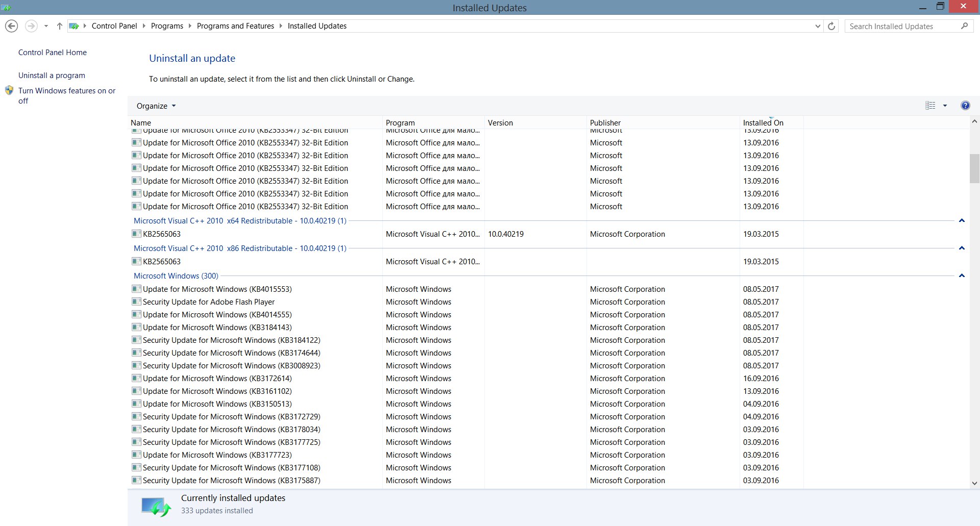Click the window icon in the title bar
Screen dimensions: 980x526
click(x=6, y=7)
